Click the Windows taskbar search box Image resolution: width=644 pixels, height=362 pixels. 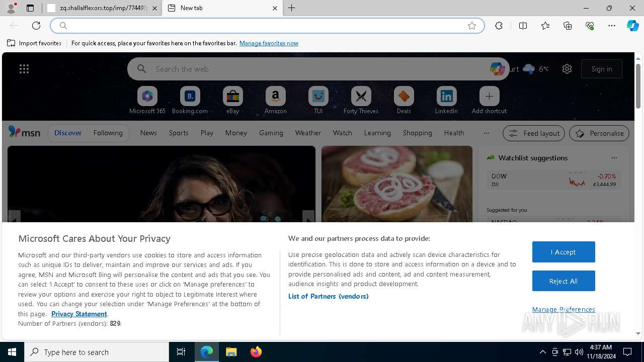[97, 352]
